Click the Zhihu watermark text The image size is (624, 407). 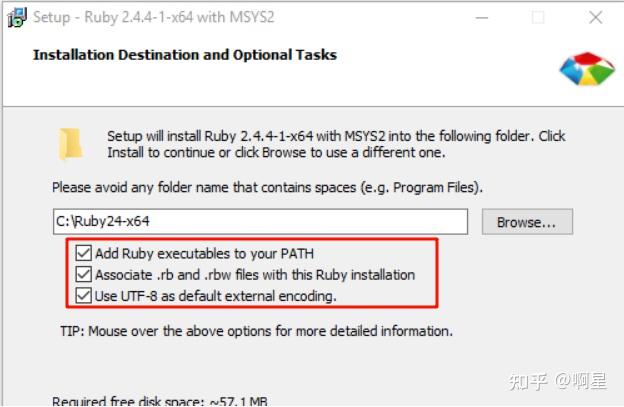click(561, 380)
